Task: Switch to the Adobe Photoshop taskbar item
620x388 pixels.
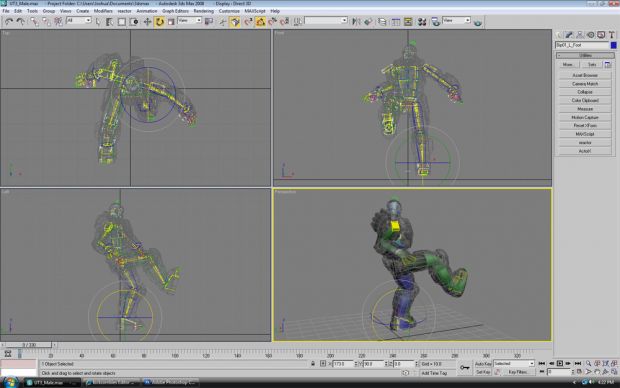Action: (x=170, y=382)
